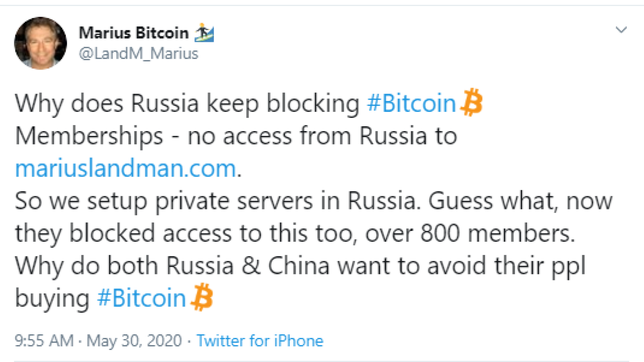The height and width of the screenshot is (362, 644).
Task: Click the May 30, 2020 date
Action: [x=134, y=341]
